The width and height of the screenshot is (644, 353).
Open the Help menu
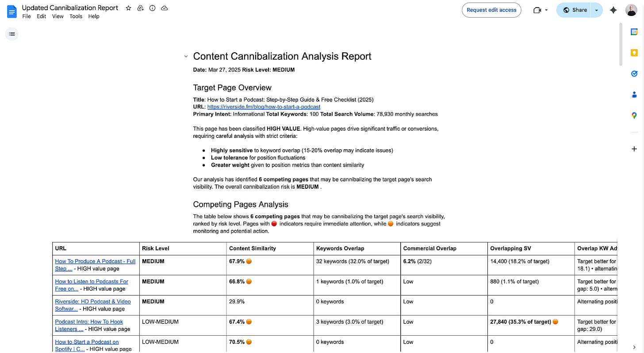(x=94, y=16)
